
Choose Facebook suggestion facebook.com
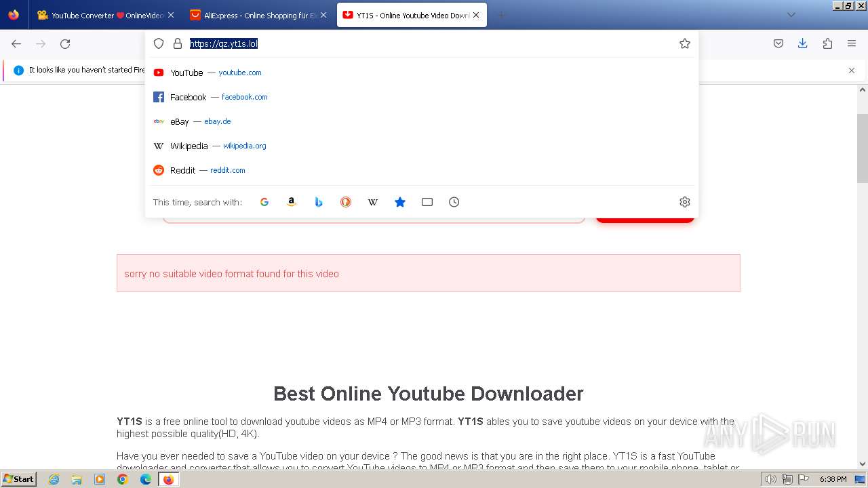[x=422, y=97]
